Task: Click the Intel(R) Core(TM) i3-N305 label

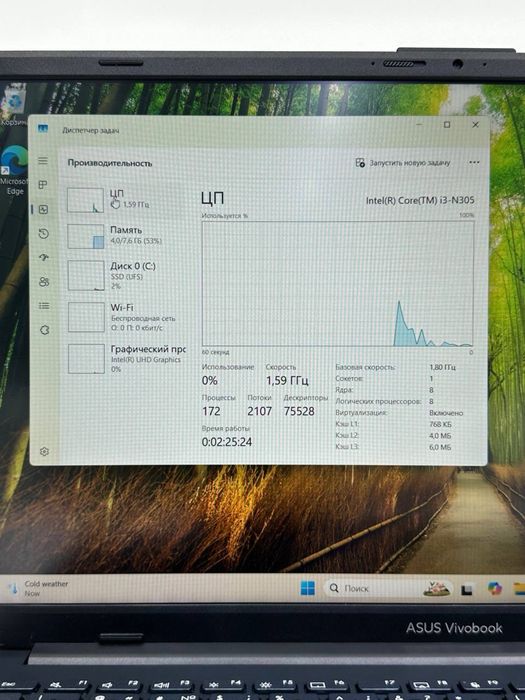Action: (x=420, y=200)
